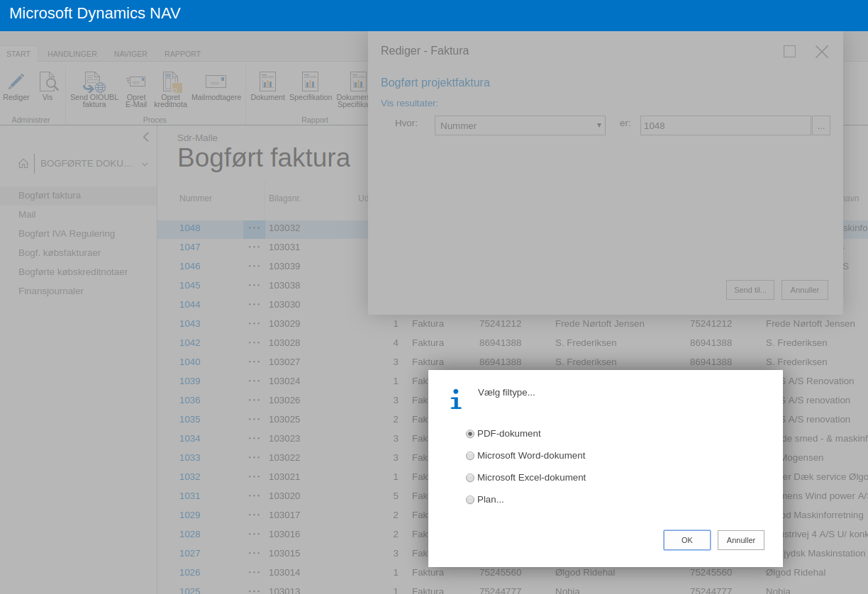Click Bilagsnr. cell 103014
Image resolution: width=868 pixels, height=594 pixels.
click(284, 572)
